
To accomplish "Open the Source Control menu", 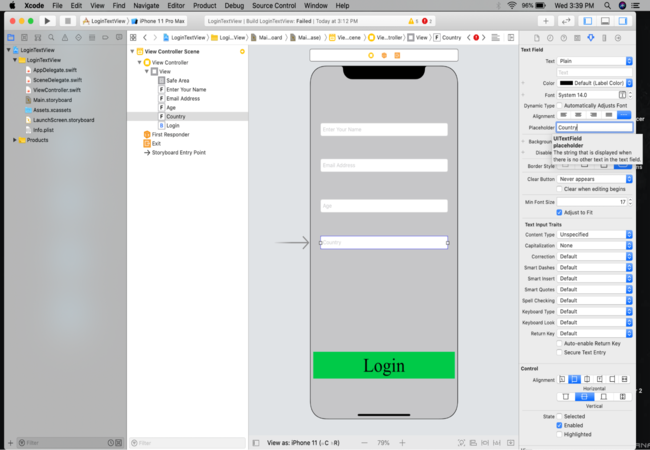I will 274,5.
